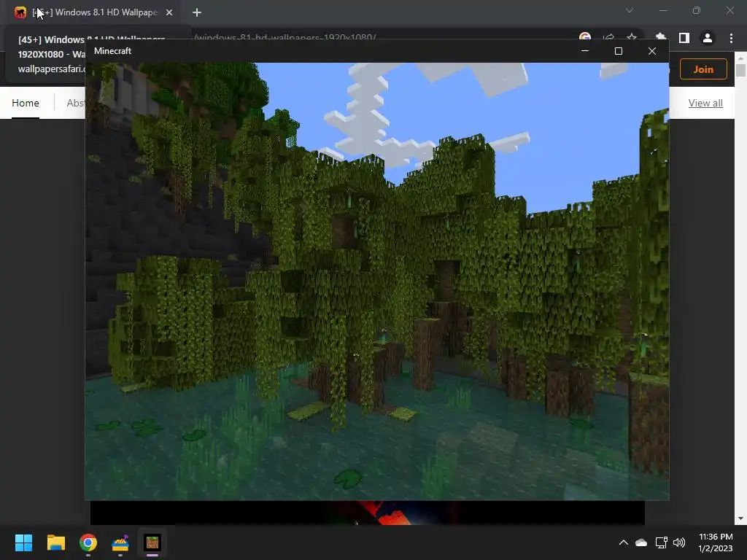Viewport: 747px width, 560px height.
Task: Click the scrollbar down arrow in Chrome
Action: coord(740,518)
